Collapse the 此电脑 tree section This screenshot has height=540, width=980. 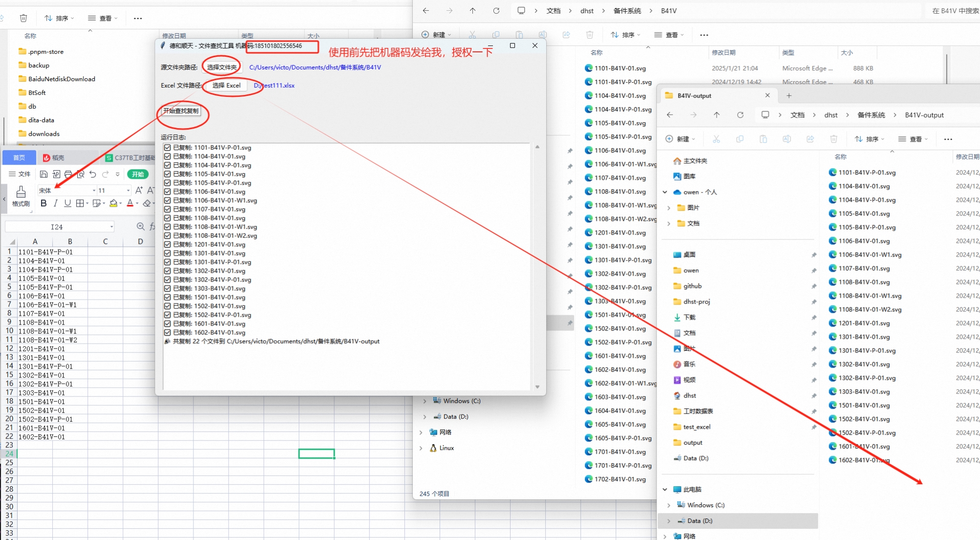click(x=665, y=490)
